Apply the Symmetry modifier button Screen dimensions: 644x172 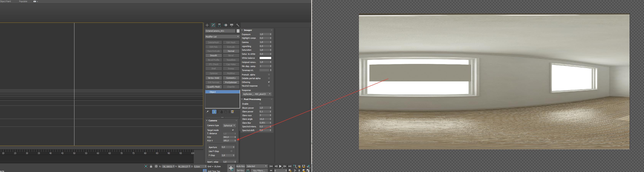tap(231, 78)
